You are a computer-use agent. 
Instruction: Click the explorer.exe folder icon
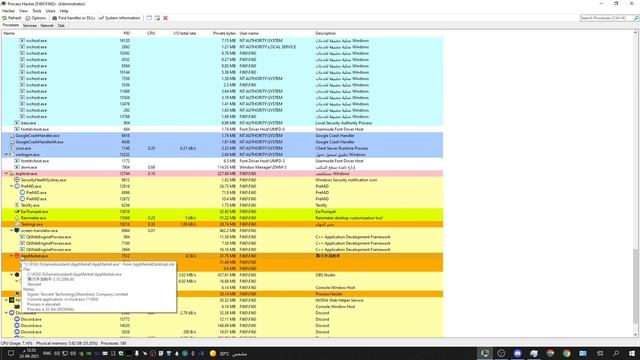coord(12,173)
